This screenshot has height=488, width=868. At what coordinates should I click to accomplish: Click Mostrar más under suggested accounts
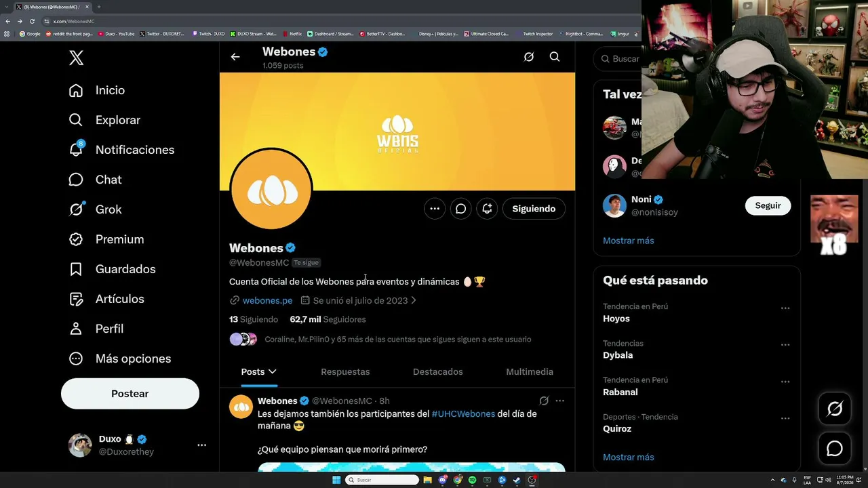(629, 241)
